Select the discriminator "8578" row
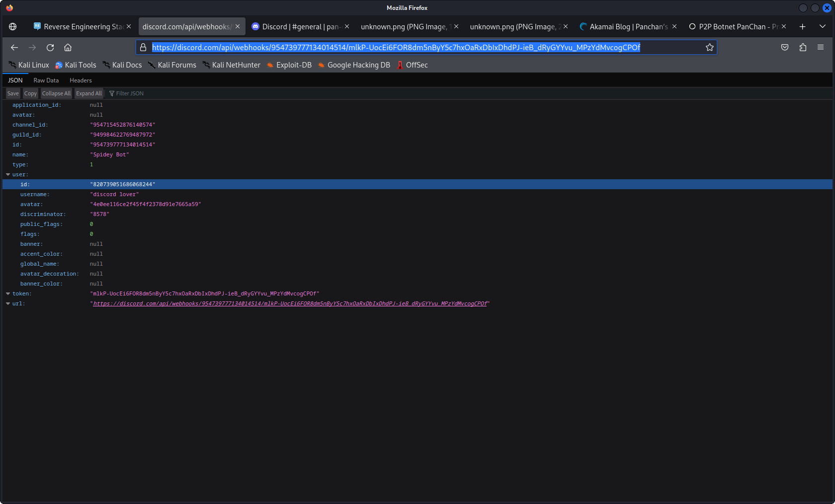 click(x=417, y=214)
